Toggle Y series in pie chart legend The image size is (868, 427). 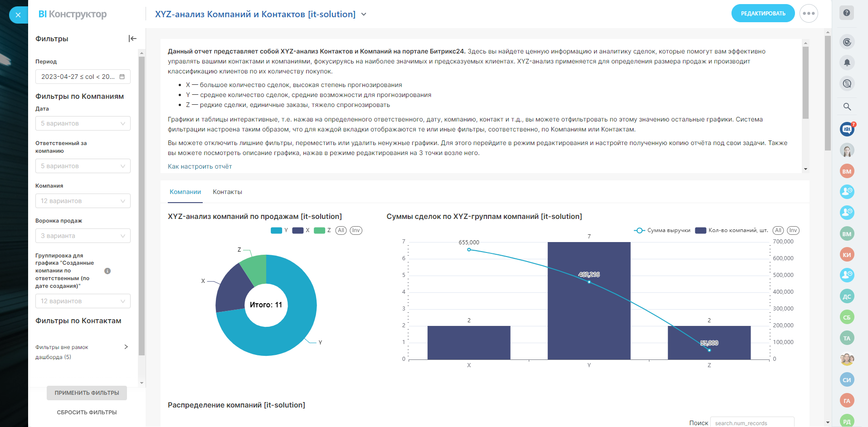(279, 230)
